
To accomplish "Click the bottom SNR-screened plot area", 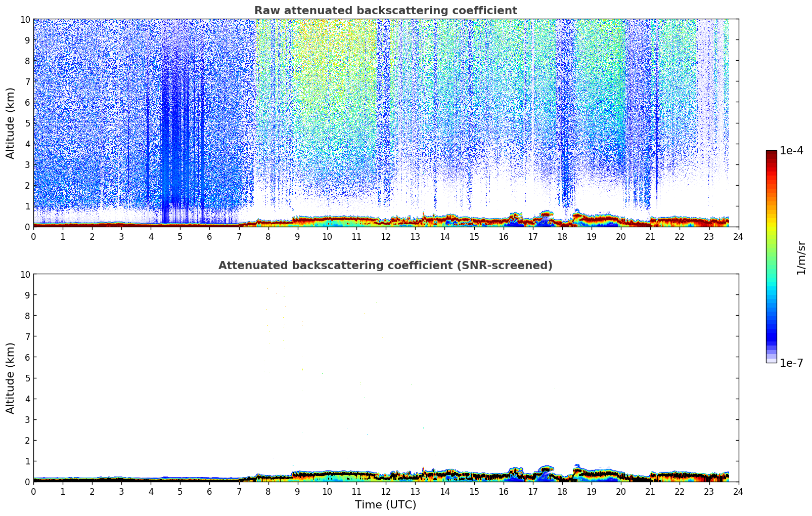I will (386, 378).
